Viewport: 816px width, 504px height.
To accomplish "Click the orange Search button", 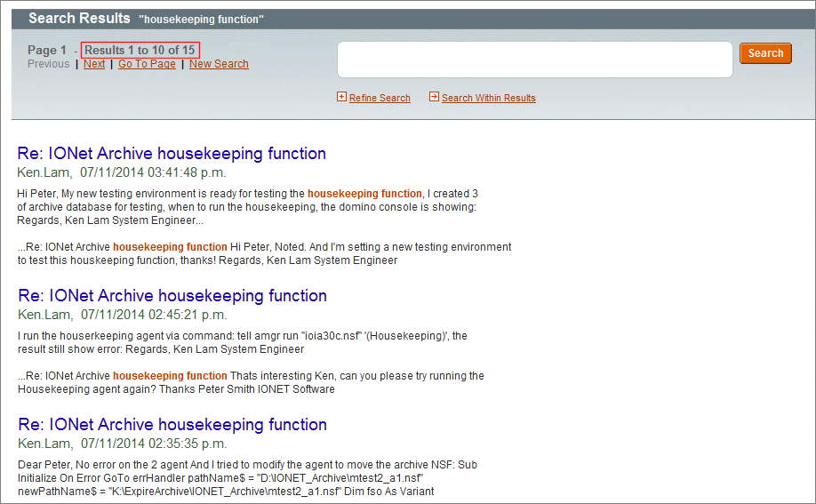I will [x=765, y=53].
